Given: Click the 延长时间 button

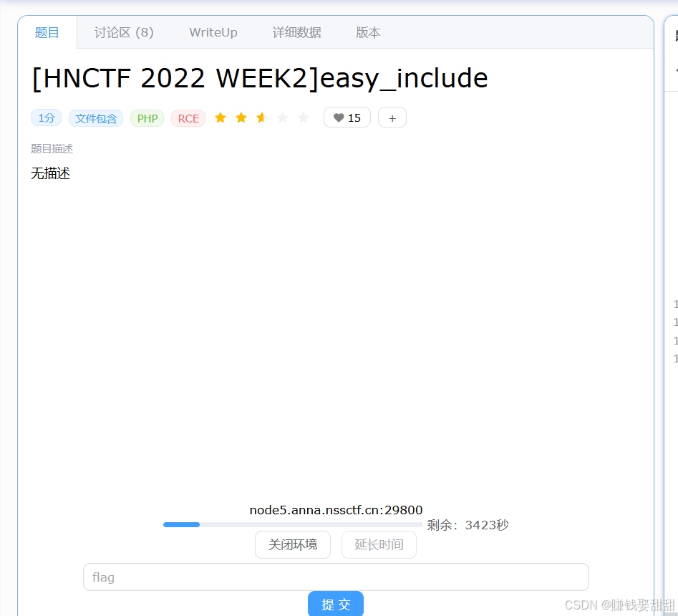Looking at the screenshot, I should coord(379,544).
